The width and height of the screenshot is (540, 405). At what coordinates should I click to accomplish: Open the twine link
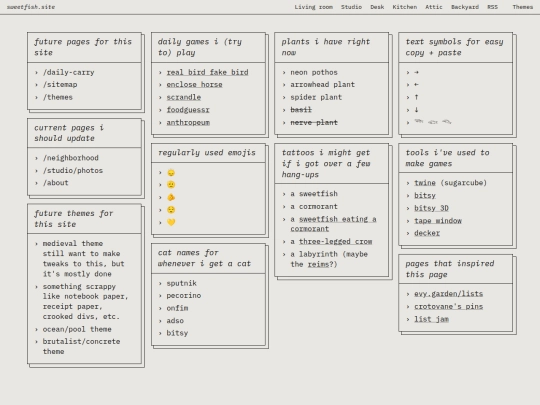[x=425, y=183]
